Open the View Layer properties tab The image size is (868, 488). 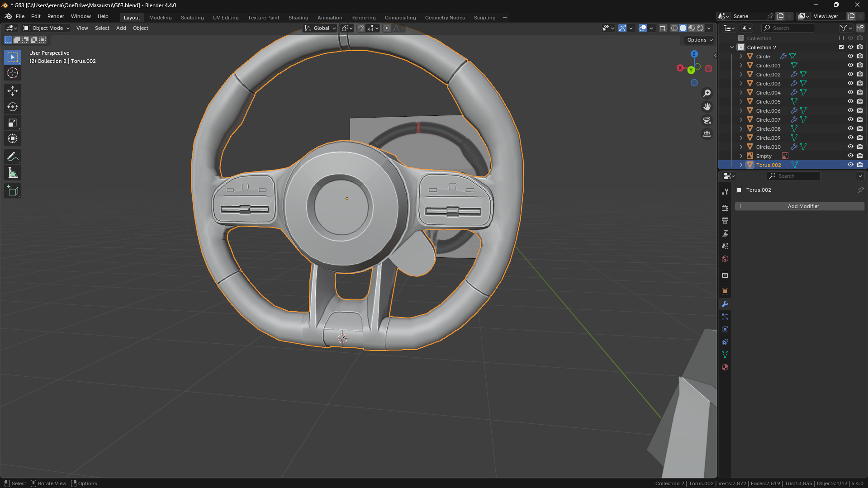[725, 233]
